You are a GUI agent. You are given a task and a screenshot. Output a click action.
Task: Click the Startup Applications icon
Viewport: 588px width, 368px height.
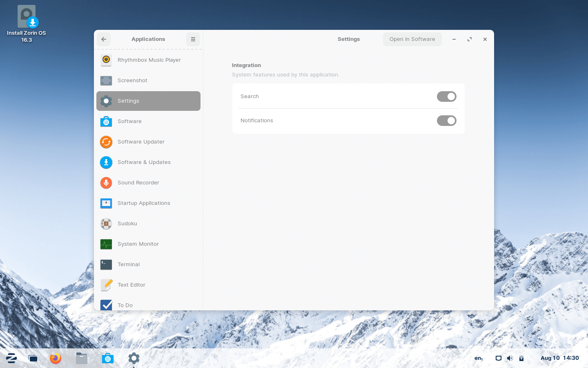pyautogui.click(x=106, y=203)
